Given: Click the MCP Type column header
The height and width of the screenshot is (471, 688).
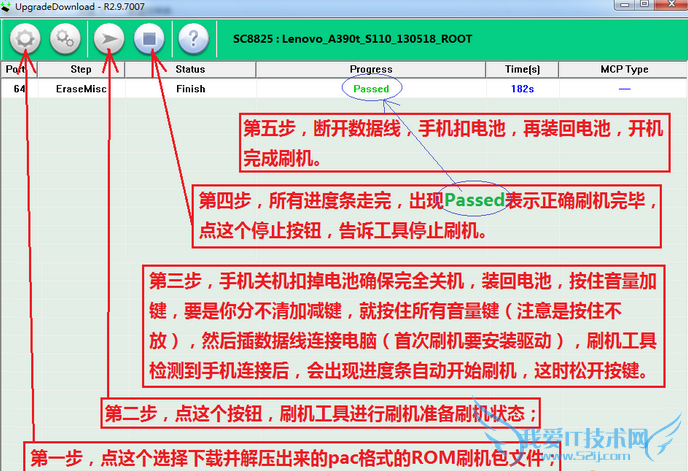Looking at the screenshot, I should tap(624, 69).
